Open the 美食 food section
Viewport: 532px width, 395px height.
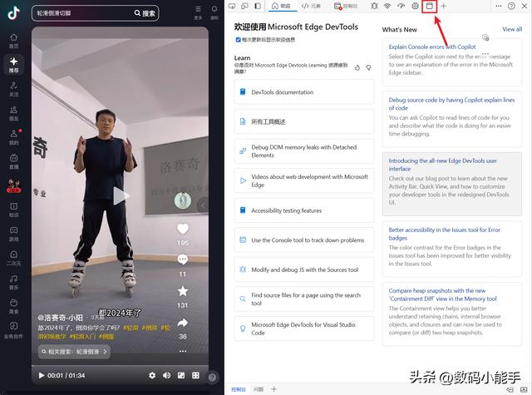pos(13,306)
